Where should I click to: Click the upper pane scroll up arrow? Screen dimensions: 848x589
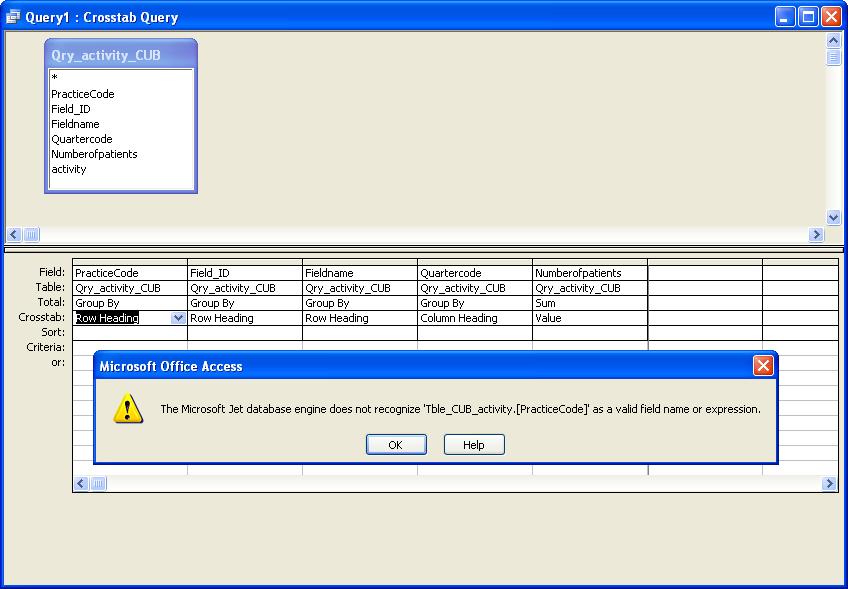833,40
